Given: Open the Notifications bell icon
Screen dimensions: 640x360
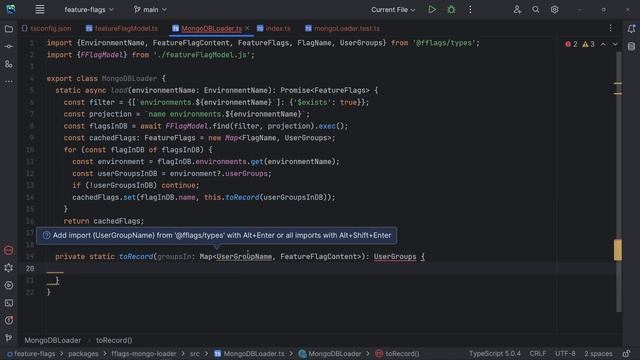Looking at the screenshot, I should pyautogui.click(x=631, y=29).
